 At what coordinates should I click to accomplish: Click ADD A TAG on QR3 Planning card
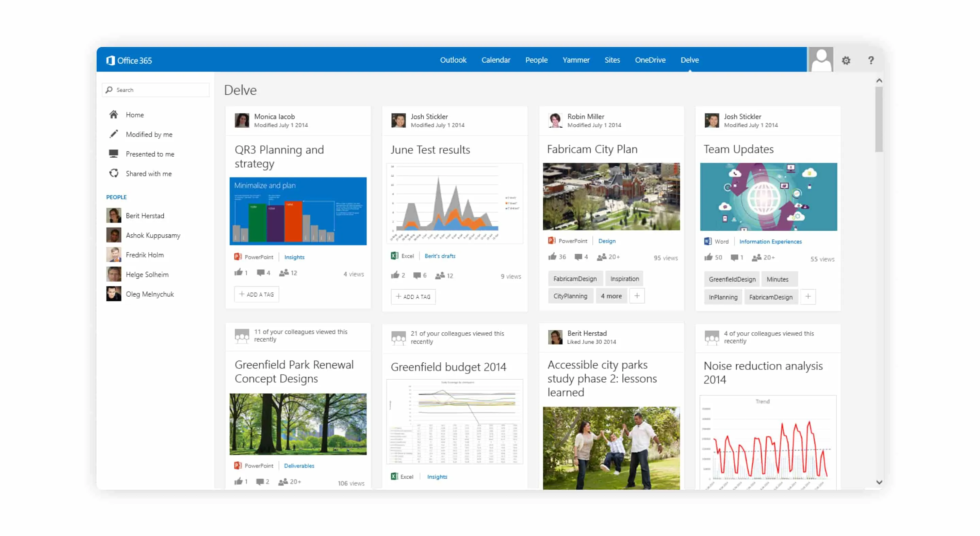coord(257,294)
